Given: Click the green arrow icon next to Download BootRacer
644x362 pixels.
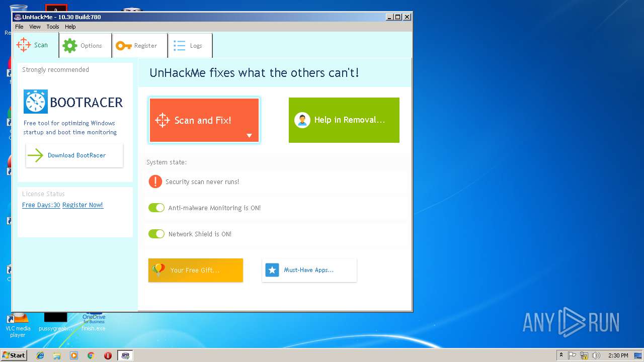Looking at the screenshot, I should pyautogui.click(x=35, y=155).
